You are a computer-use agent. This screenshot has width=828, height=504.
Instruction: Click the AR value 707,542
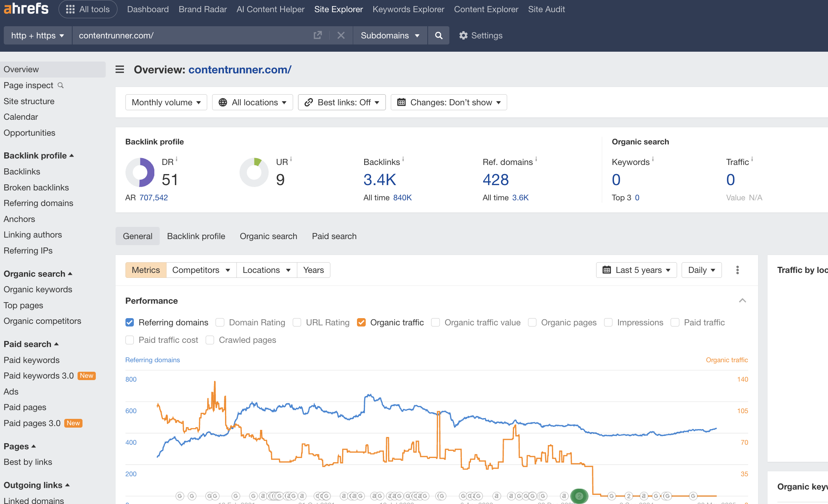[x=154, y=198]
